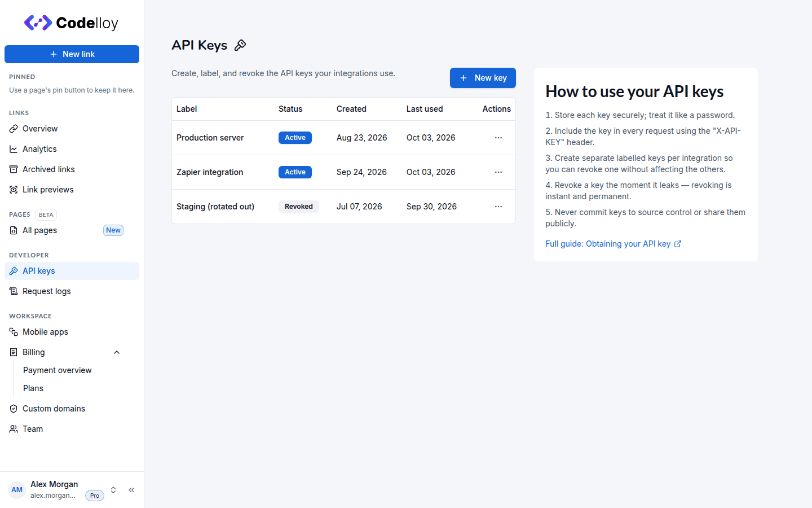Open the Custom domains page
The image size is (812, 508).
pos(72,409)
